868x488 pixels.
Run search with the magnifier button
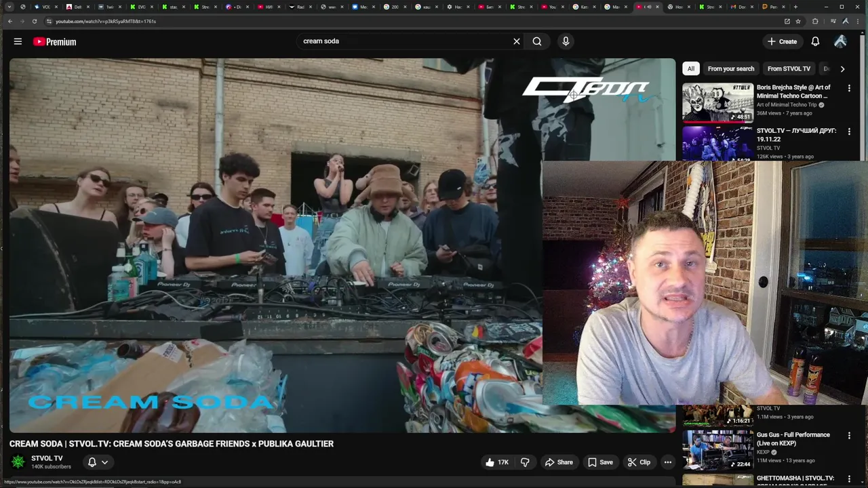(537, 41)
